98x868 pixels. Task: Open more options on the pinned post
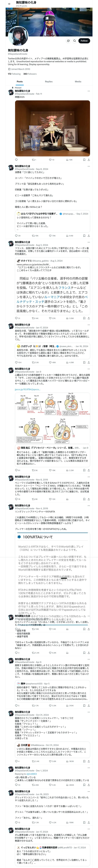89,91
